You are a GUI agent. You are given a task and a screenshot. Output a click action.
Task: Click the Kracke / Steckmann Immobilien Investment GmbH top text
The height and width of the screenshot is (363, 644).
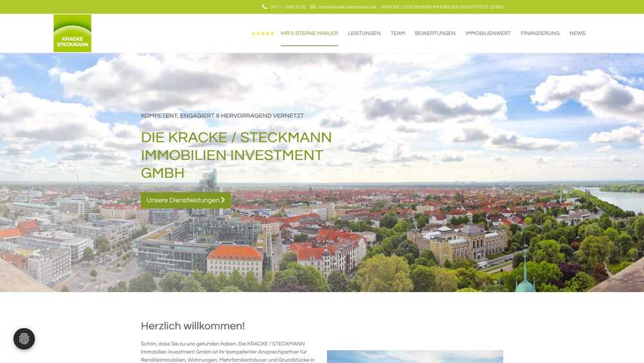[x=442, y=7]
